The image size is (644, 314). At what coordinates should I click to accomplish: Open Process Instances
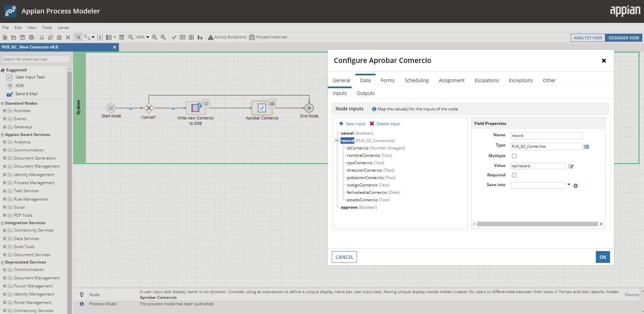(x=268, y=37)
